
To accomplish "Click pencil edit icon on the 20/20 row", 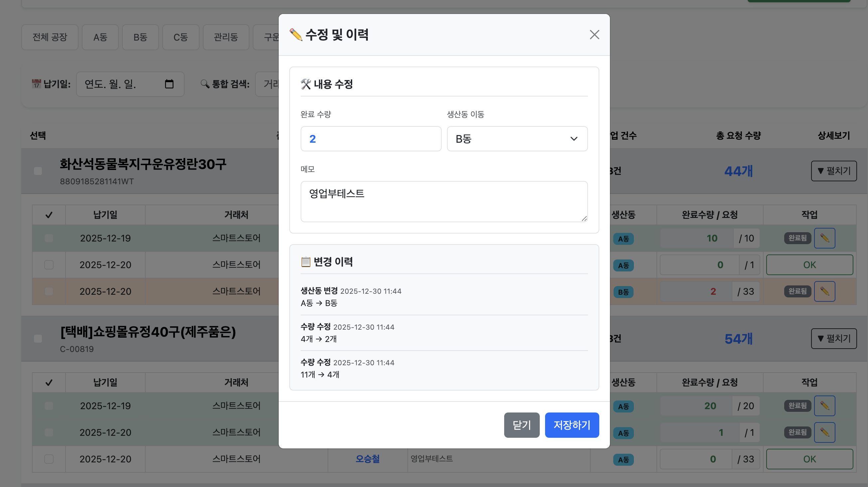I will click(824, 406).
